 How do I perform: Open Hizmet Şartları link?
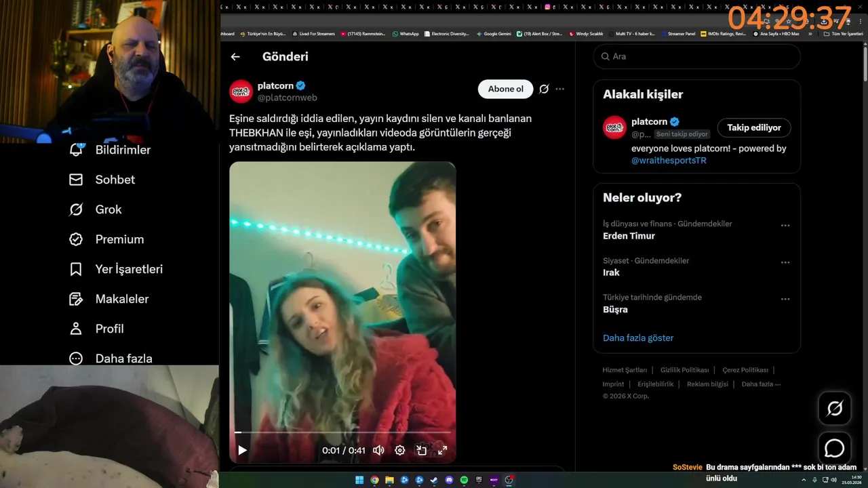(x=625, y=370)
